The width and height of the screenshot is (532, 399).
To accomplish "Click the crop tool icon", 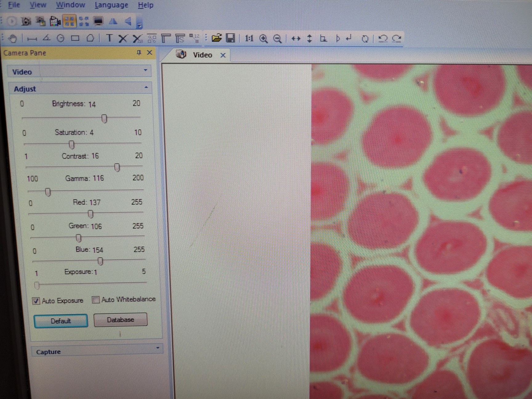I will (323, 38).
